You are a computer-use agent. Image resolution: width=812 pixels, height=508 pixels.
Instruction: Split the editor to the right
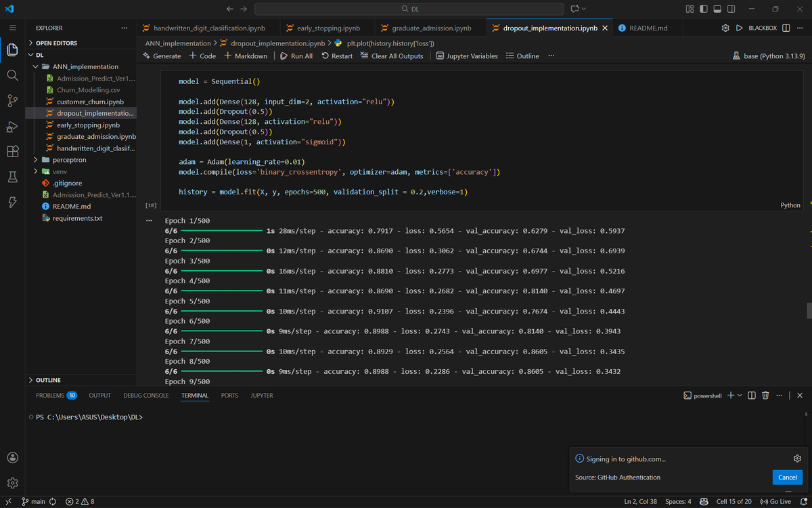pos(786,28)
